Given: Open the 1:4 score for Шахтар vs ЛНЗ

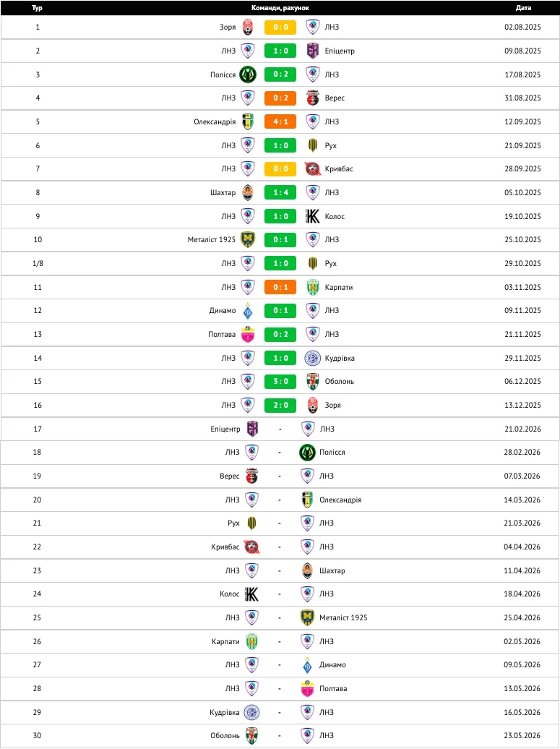Looking at the screenshot, I should [x=280, y=192].
